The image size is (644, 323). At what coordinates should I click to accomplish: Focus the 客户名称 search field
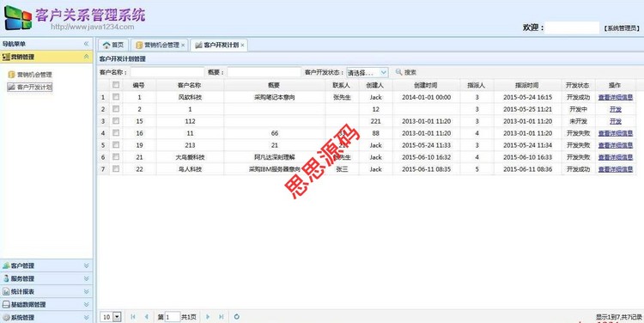[167, 72]
